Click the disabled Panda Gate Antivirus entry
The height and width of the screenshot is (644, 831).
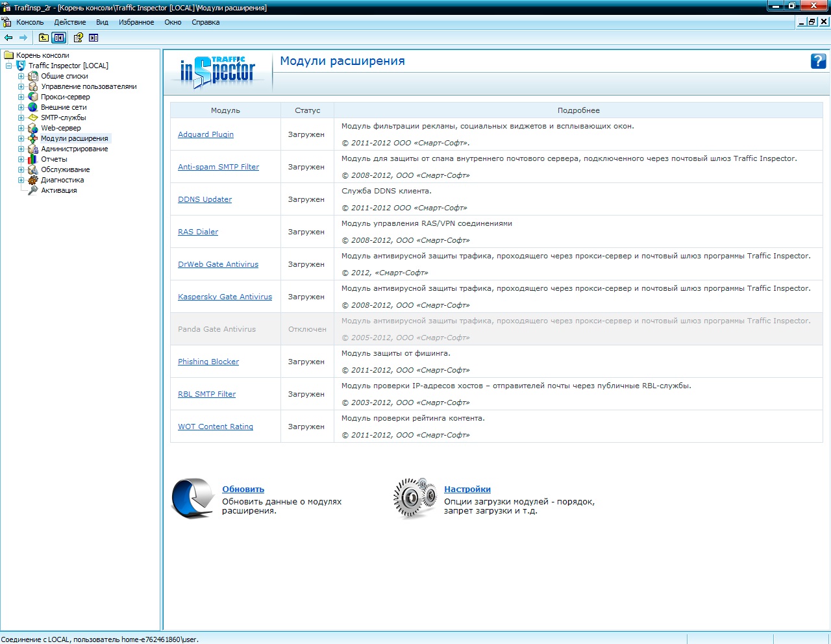click(x=217, y=329)
